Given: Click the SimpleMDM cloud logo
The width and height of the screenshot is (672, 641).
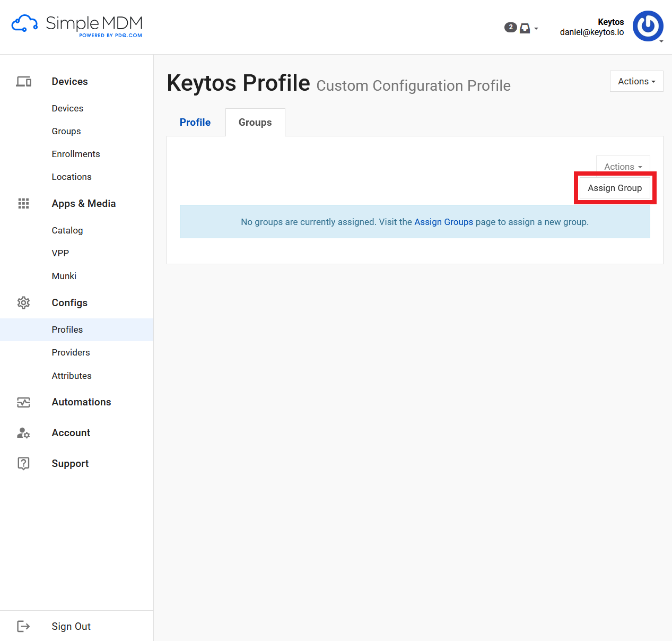Looking at the screenshot, I should tap(24, 23).
